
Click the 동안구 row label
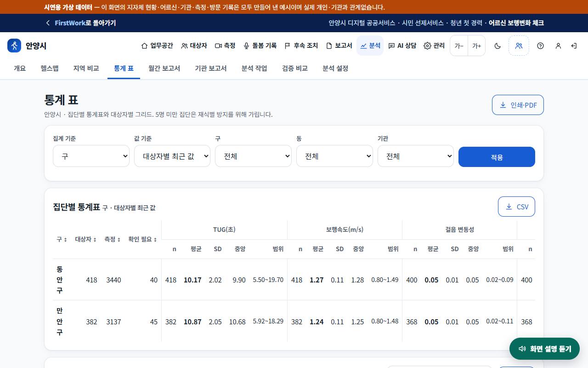coord(60,280)
